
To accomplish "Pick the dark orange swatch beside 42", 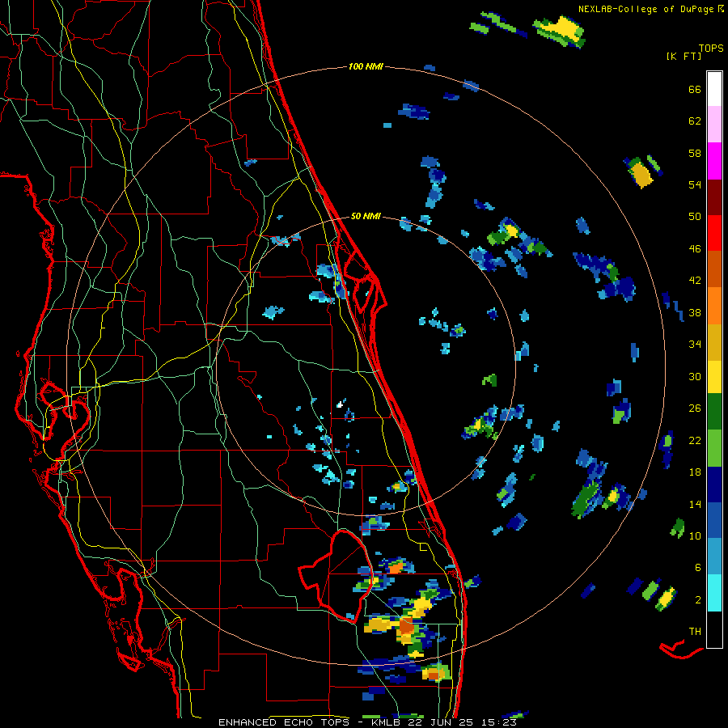I will click(714, 269).
